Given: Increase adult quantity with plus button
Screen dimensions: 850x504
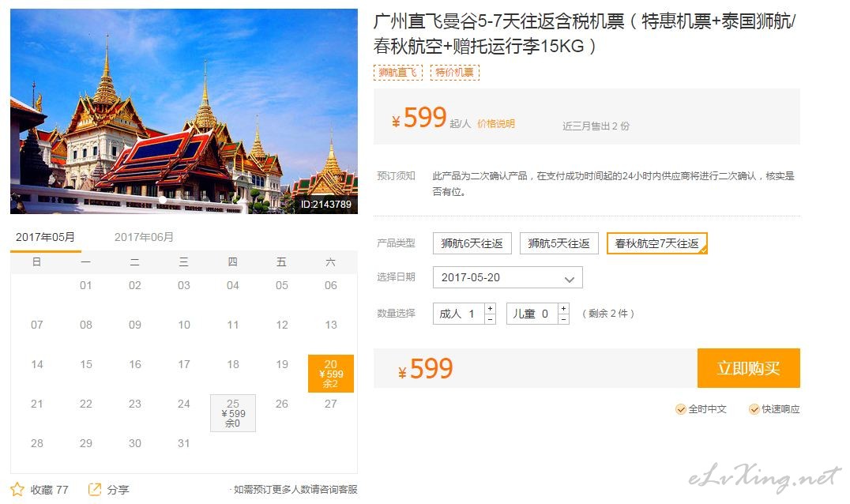Looking at the screenshot, I should (x=490, y=308).
